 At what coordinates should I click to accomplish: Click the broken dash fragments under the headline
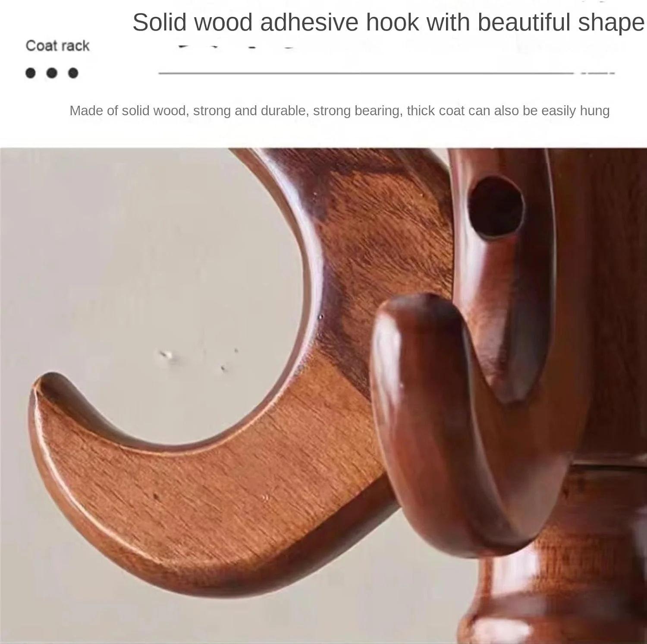click(x=236, y=47)
